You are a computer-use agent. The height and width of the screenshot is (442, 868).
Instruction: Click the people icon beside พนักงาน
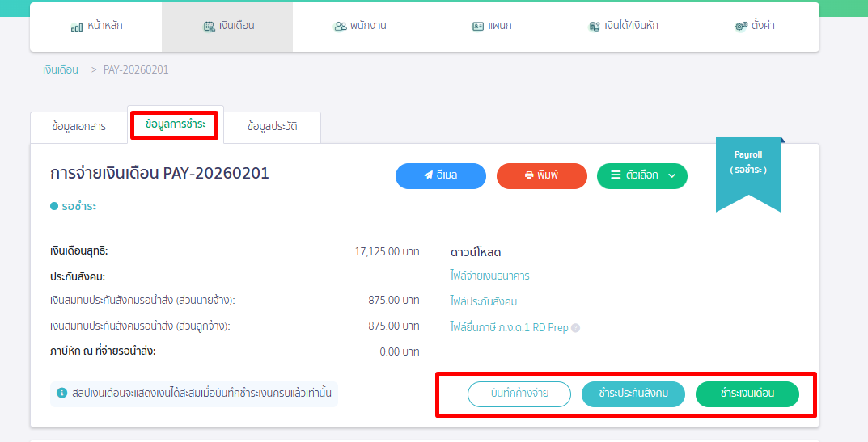click(x=340, y=27)
